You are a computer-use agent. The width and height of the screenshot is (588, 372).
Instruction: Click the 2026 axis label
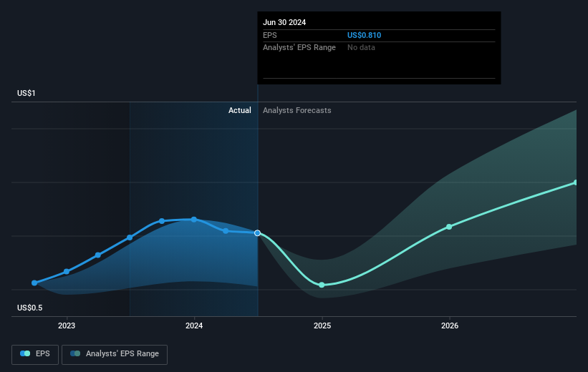(x=450, y=326)
